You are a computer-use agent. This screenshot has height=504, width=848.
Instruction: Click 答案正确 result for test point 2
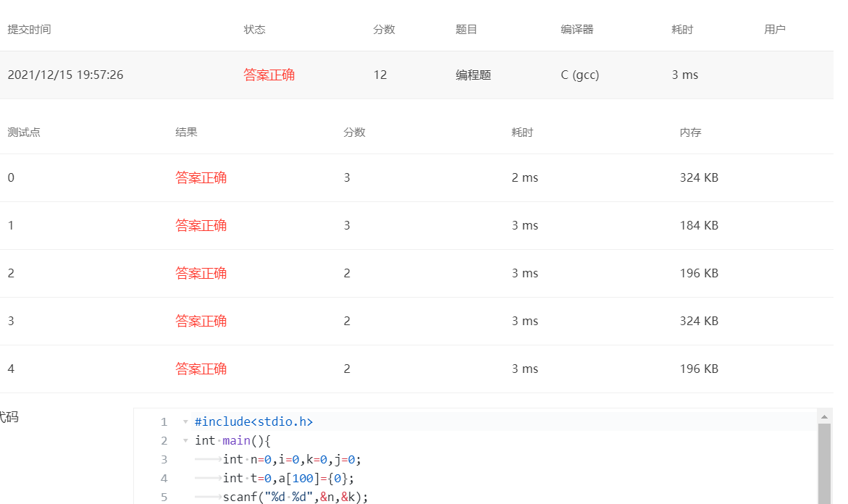(201, 273)
